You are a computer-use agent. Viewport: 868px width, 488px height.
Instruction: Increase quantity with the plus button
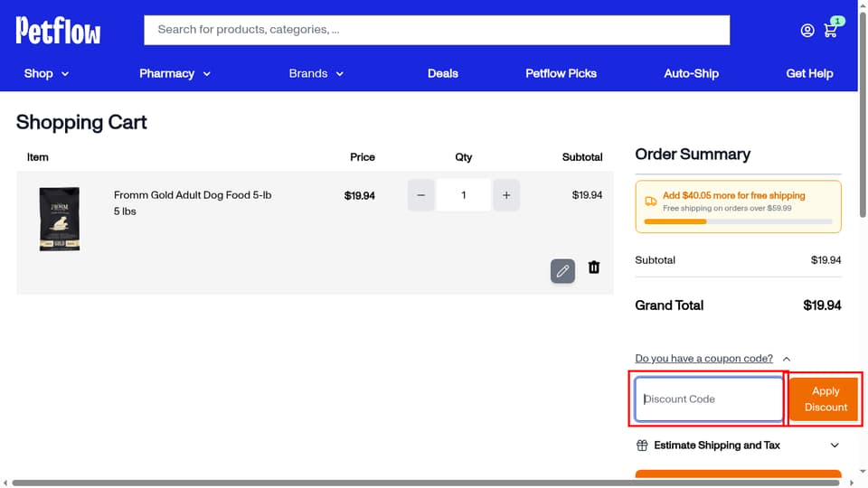[x=506, y=195]
